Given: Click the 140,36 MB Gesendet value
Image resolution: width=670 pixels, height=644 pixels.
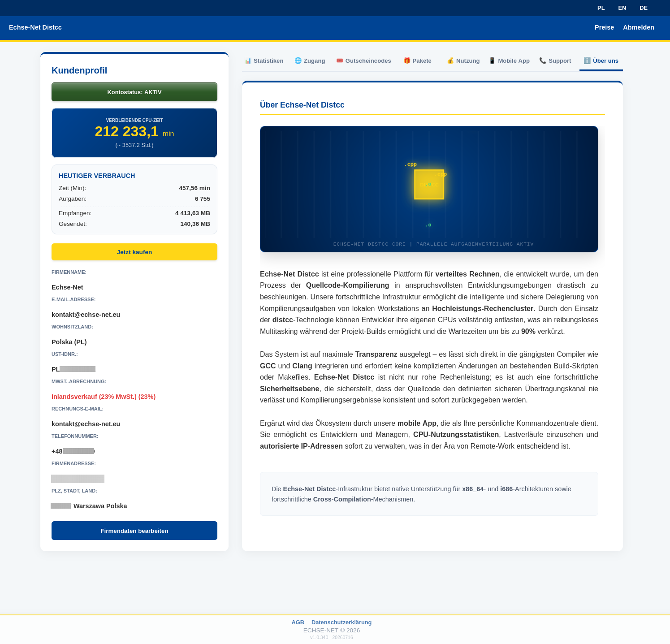Looking at the screenshot, I should click(195, 224).
